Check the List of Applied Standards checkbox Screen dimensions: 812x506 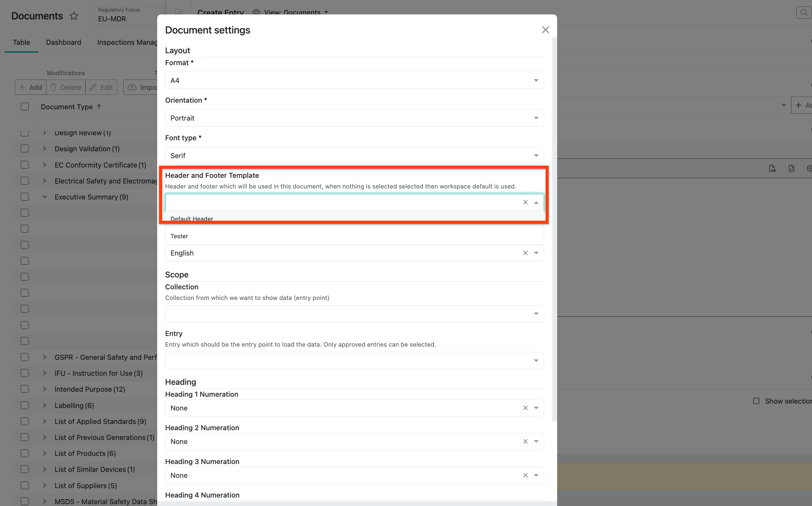point(25,421)
